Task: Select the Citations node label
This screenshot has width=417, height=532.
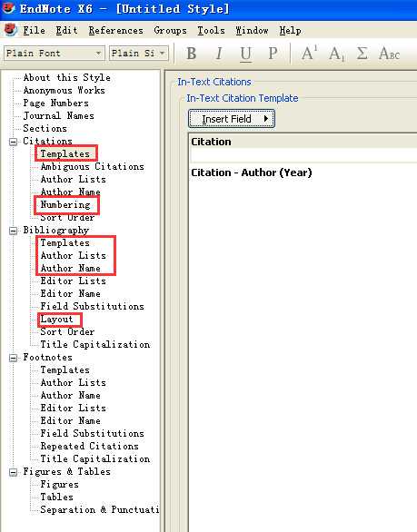Action: pyautogui.click(x=47, y=141)
